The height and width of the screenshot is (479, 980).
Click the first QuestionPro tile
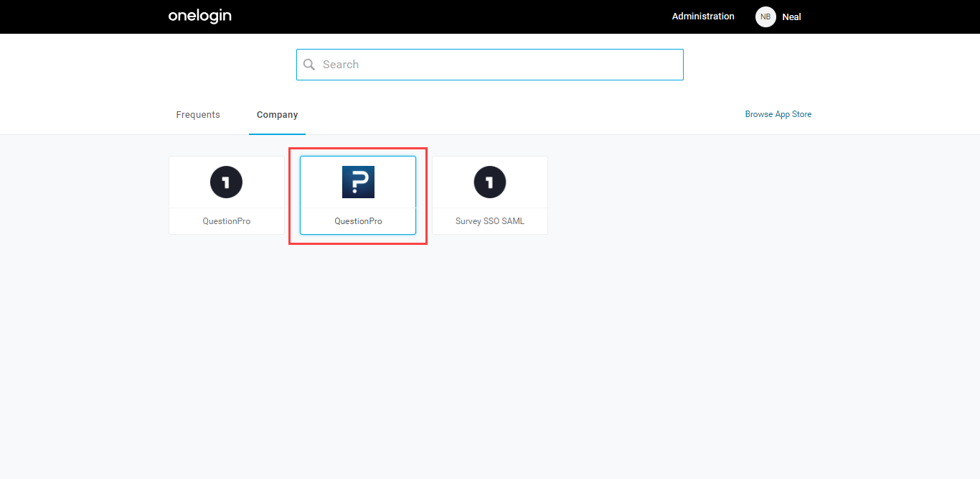(x=226, y=194)
